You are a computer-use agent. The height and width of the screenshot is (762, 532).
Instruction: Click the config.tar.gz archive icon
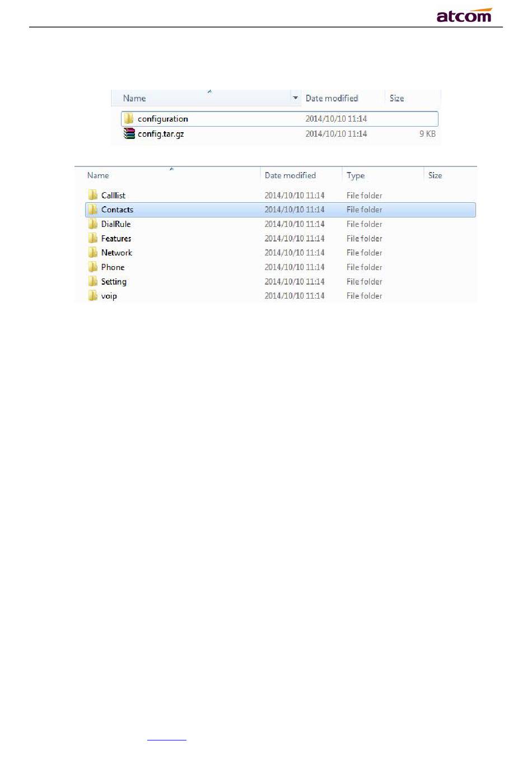click(129, 134)
